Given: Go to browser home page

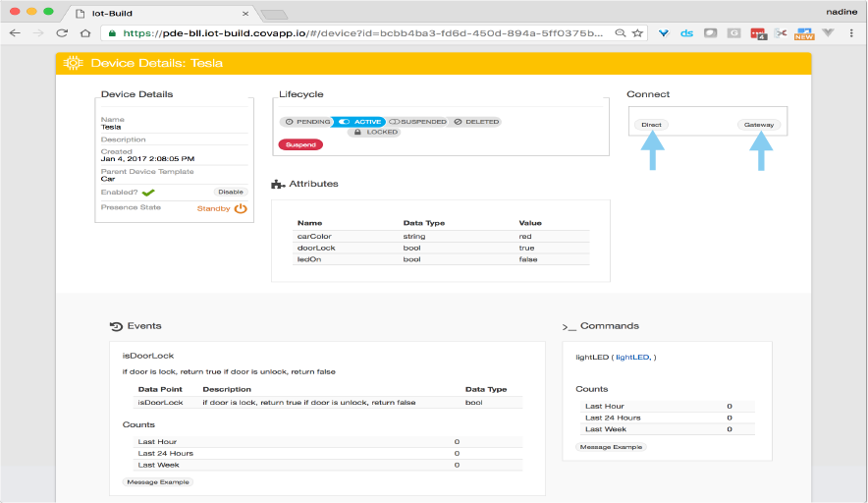Looking at the screenshot, I should click(85, 32).
